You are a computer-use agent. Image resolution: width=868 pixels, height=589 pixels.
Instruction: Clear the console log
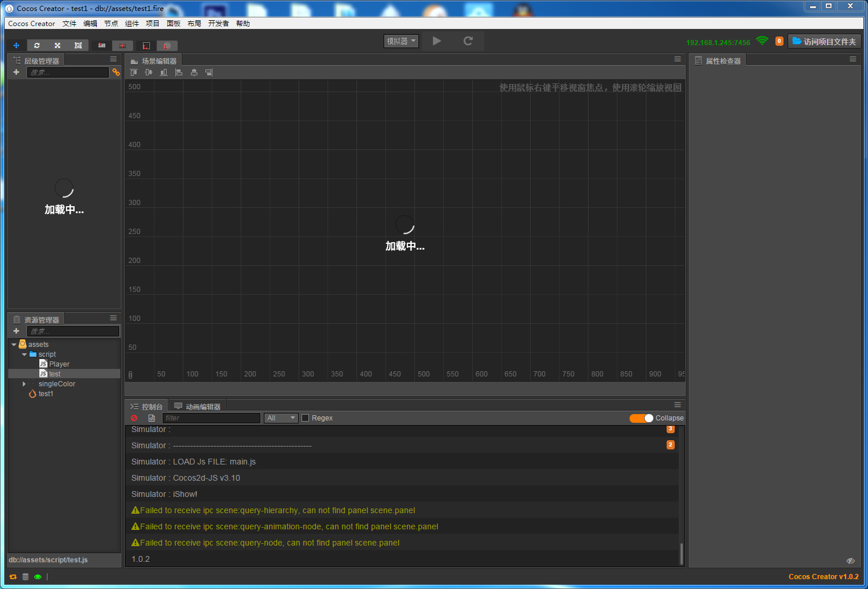[134, 418]
